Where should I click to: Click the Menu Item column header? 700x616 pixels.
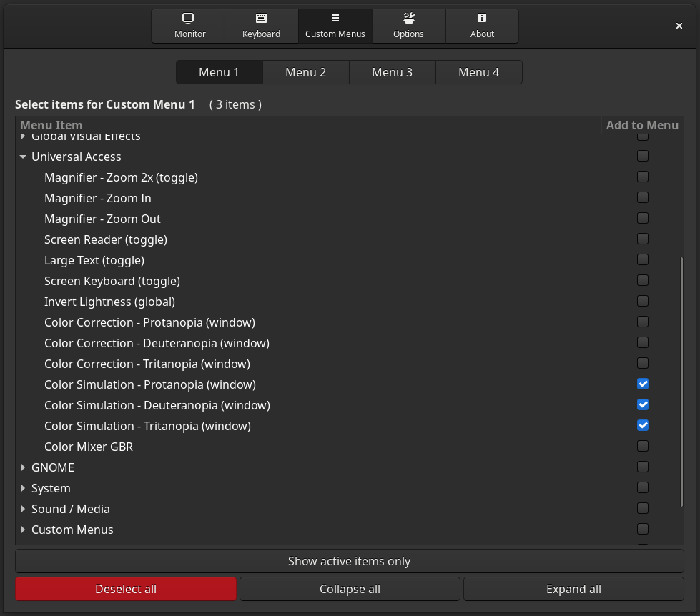click(308, 125)
